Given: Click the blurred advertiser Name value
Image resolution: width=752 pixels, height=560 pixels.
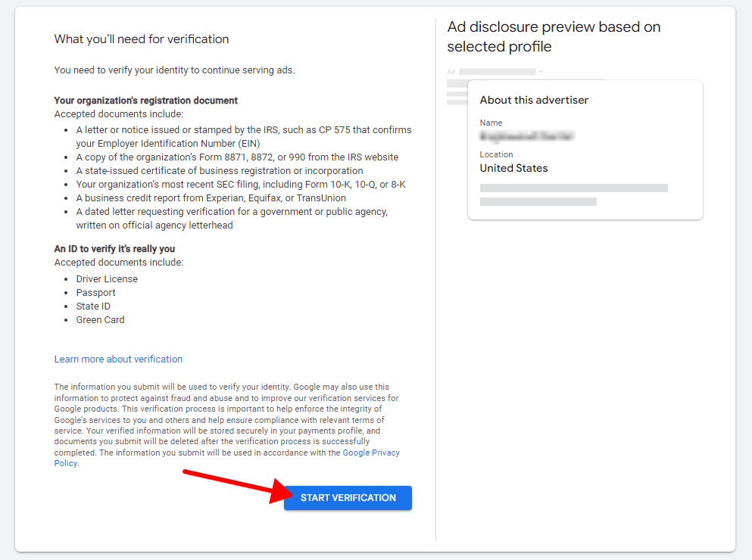Looking at the screenshot, I should click(x=528, y=137).
